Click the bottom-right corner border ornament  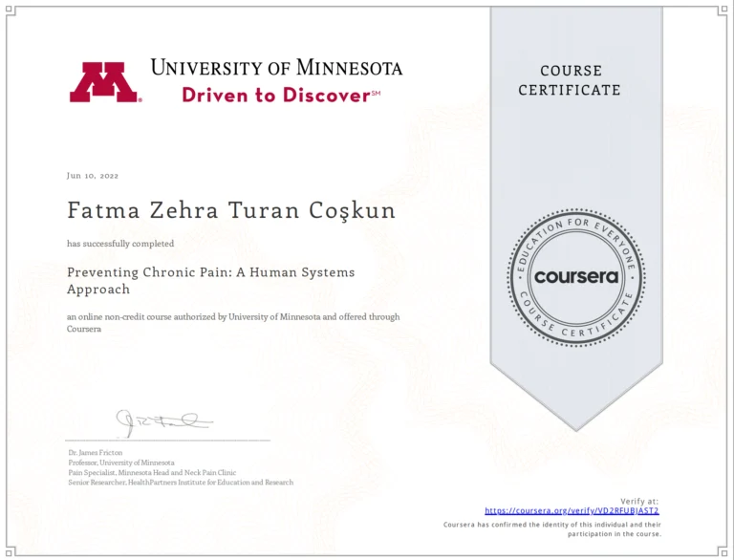723,549
